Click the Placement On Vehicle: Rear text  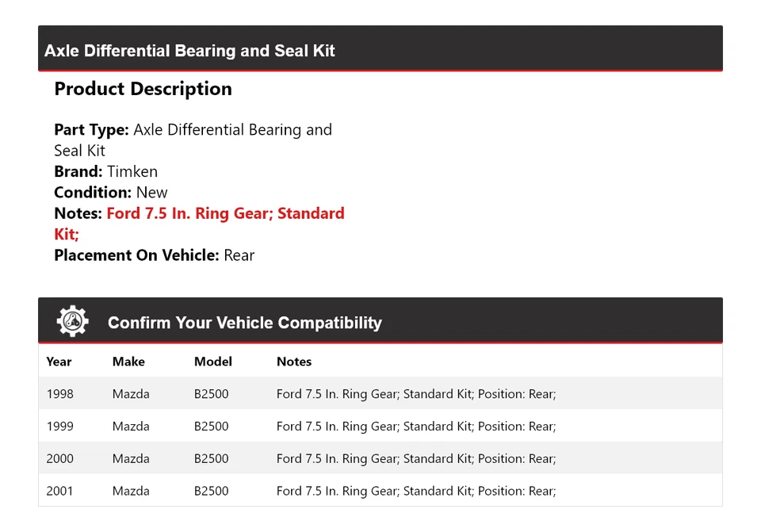(x=154, y=255)
